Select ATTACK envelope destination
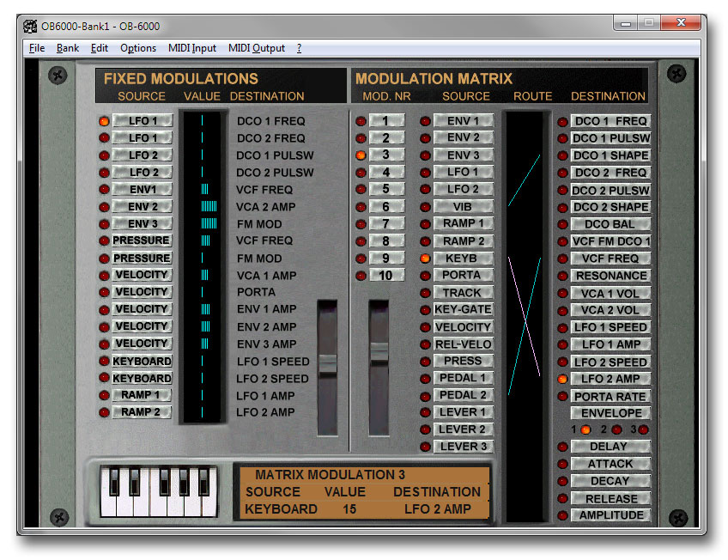The width and height of the screenshot is (728, 560). (x=610, y=464)
